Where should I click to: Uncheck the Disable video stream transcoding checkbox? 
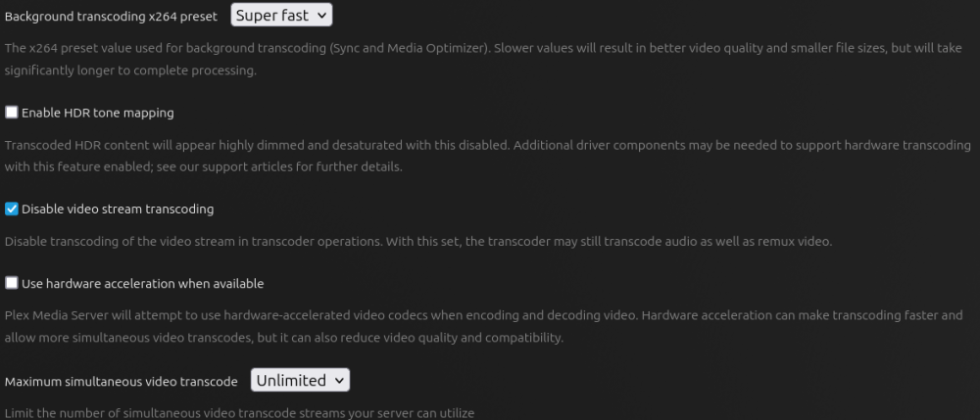(x=12, y=209)
